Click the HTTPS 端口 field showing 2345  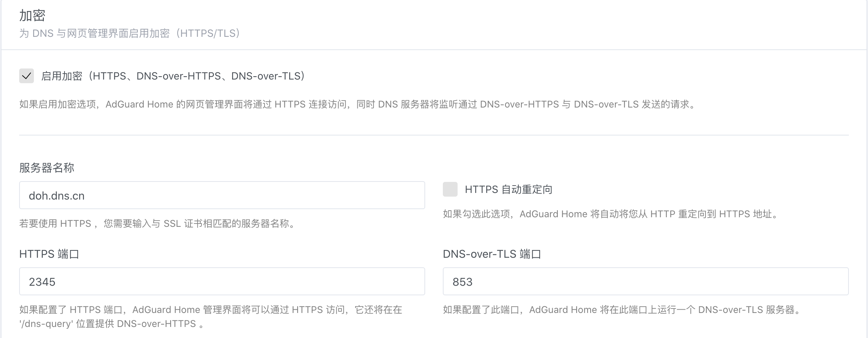(222, 281)
